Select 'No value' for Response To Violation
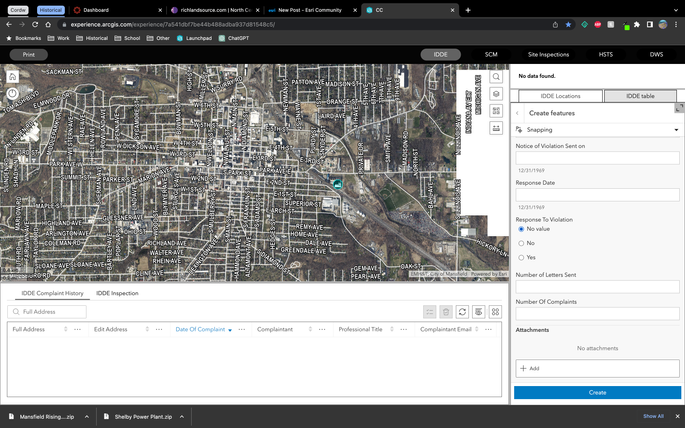Screen dimensions: 685x428 pyautogui.click(x=521, y=229)
